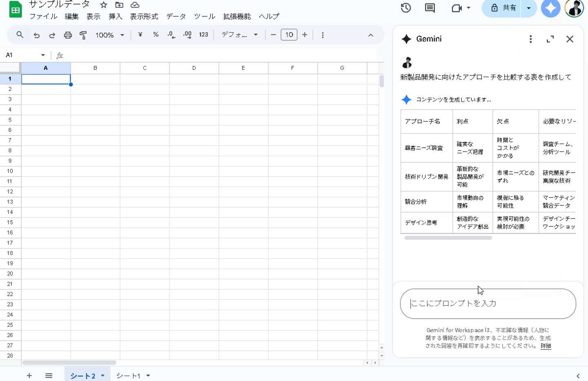Click the Gemini table horizontal scrollbar
The image size is (588, 381).
448,238
